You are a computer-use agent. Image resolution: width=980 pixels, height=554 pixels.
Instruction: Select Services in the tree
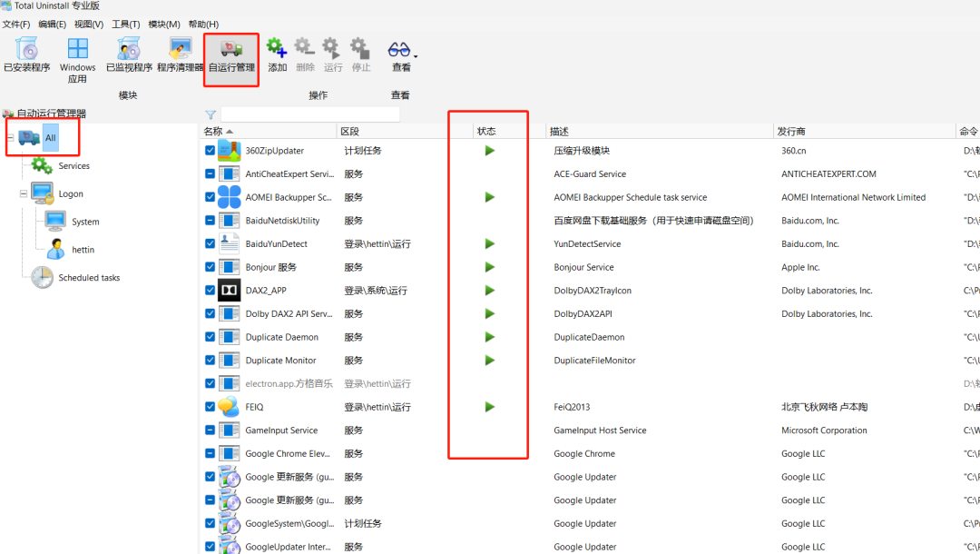point(73,165)
